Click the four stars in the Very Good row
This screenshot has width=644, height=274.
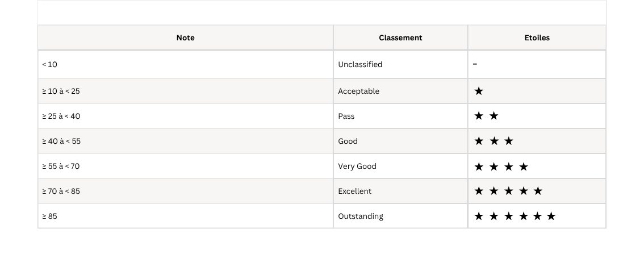(x=501, y=167)
